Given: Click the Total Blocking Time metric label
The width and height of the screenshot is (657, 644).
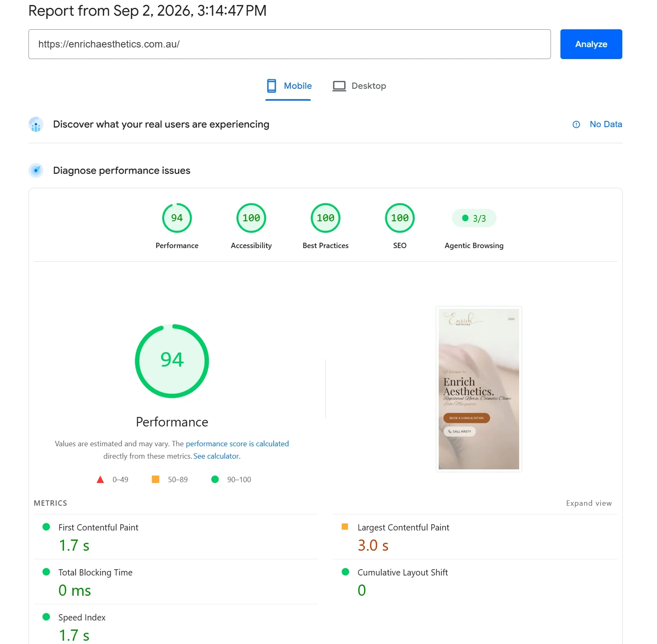Looking at the screenshot, I should click(95, 573).
